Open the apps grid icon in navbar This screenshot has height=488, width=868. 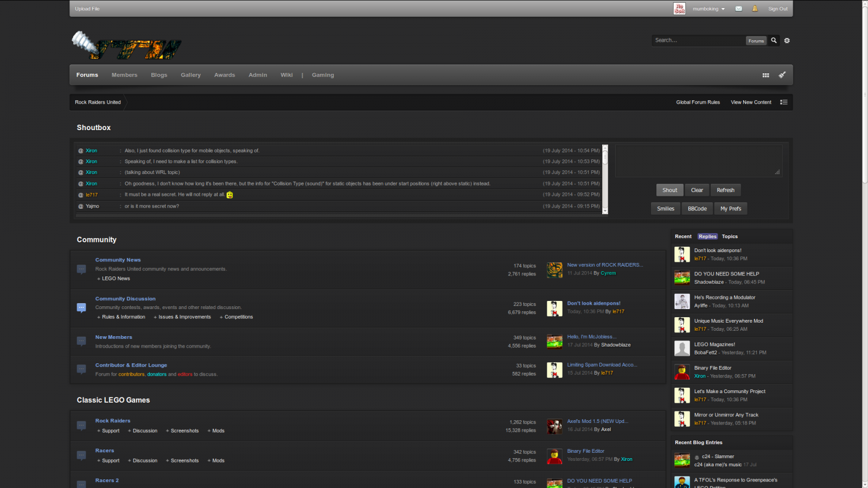pyautogui.click(x=765, y=75)
